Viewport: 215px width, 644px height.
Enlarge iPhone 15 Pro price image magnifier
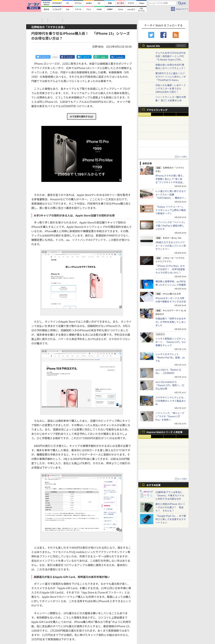(120, 180)
